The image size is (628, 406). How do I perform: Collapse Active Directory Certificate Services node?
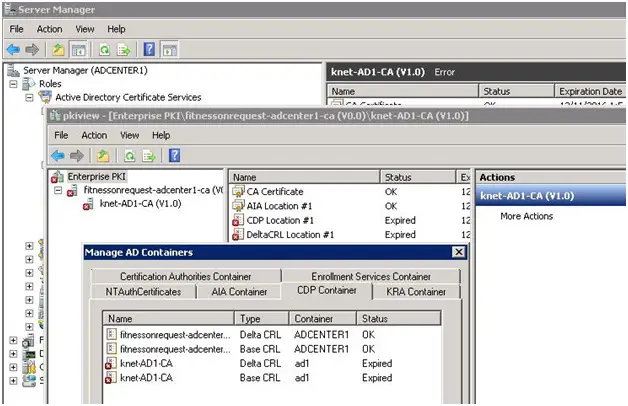tap(30, 97)
